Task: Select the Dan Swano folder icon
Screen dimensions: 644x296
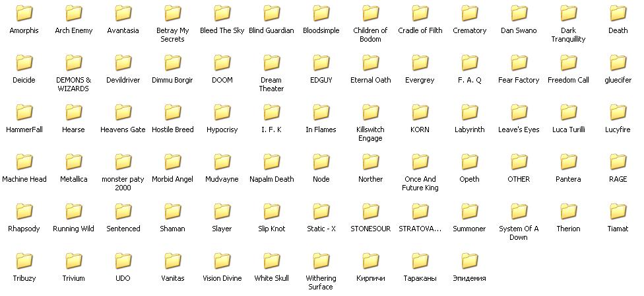Action: tap(519, 13)
